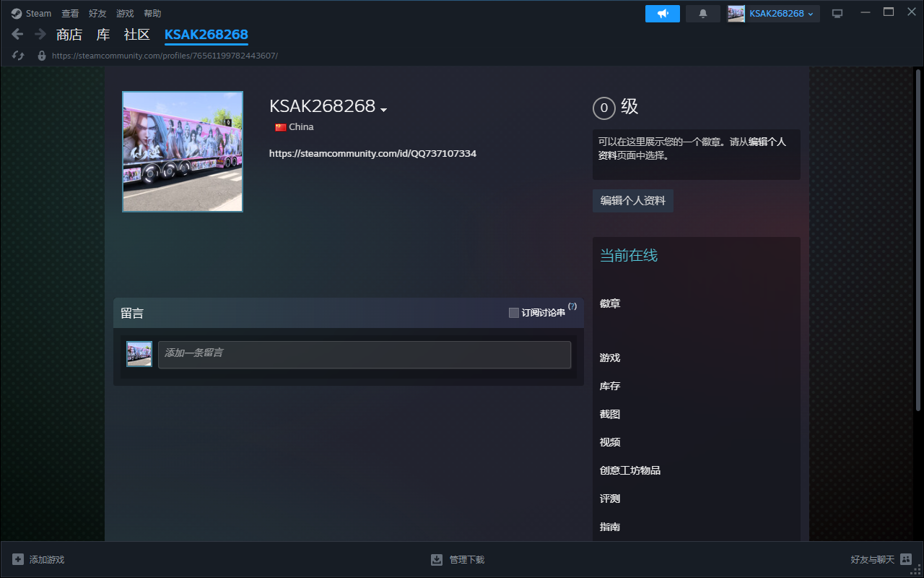Click the 编辑个人资料 button
This screenshot has height=578, width=924.
click(x=633, y=201)
